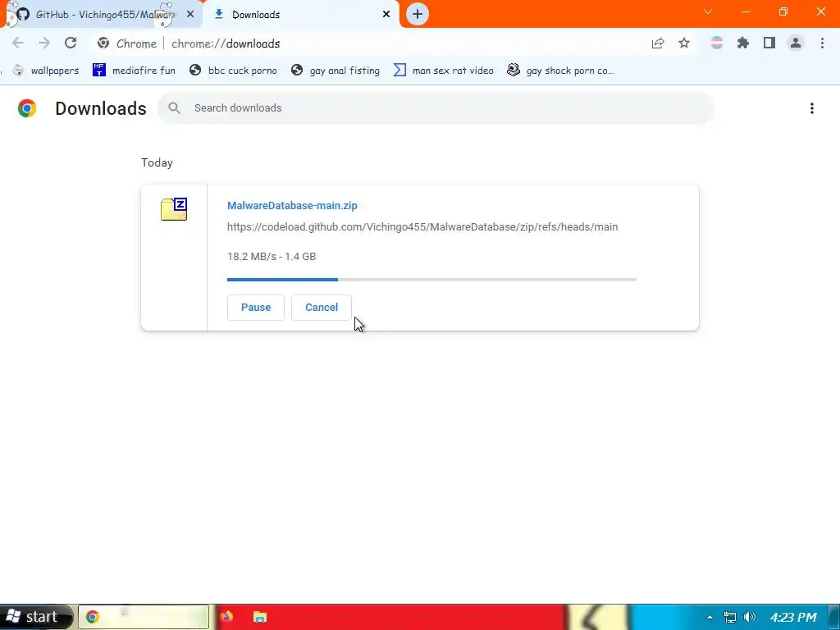Launch Firefox from the taskbar
840x630 pixels.
point(226,617)
